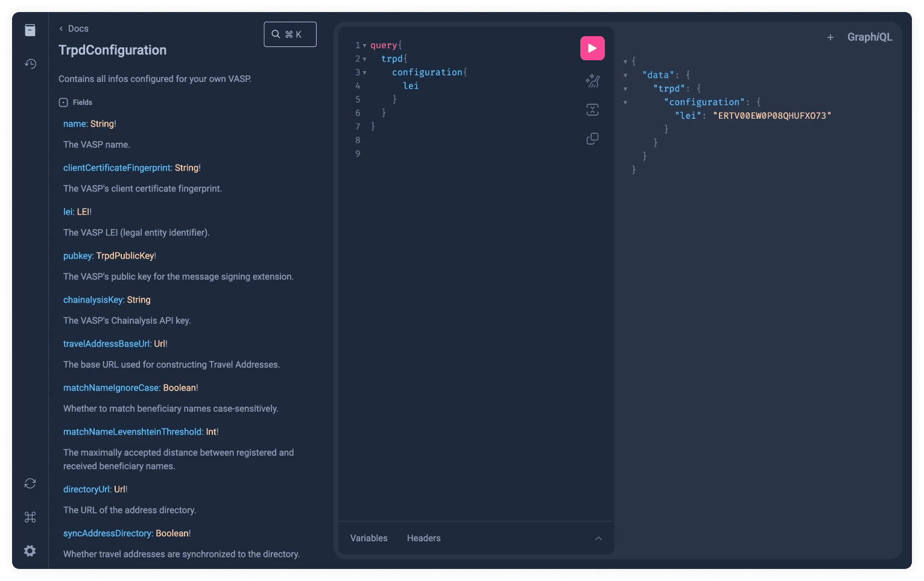Merge fragments into the query
Screen dimensions: 924x581
click(592, 109)
